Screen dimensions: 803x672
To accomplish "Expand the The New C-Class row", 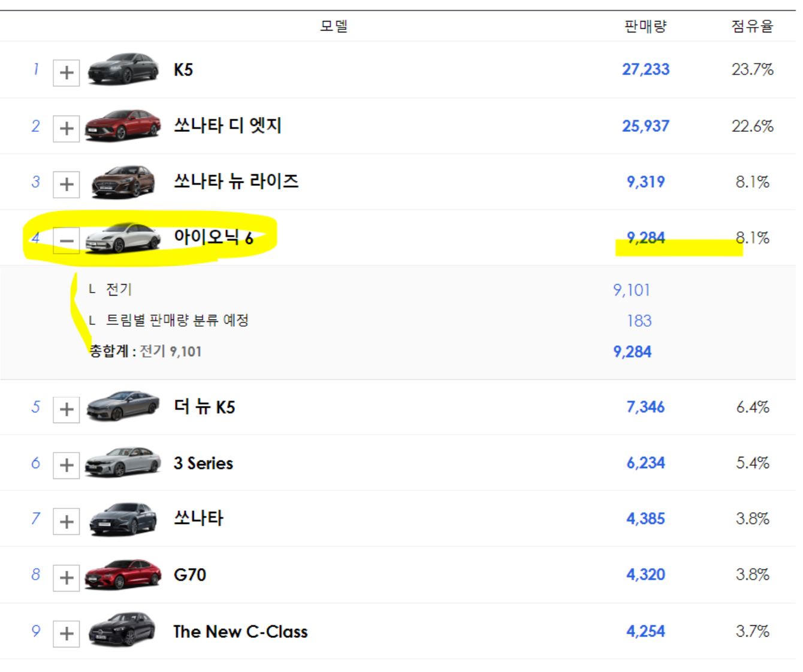I will tap(67, 634).
